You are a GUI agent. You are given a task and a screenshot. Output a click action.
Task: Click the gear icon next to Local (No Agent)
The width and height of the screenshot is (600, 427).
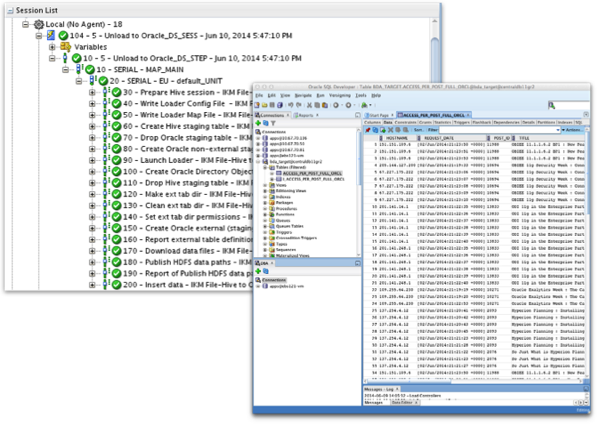point(39,24)
